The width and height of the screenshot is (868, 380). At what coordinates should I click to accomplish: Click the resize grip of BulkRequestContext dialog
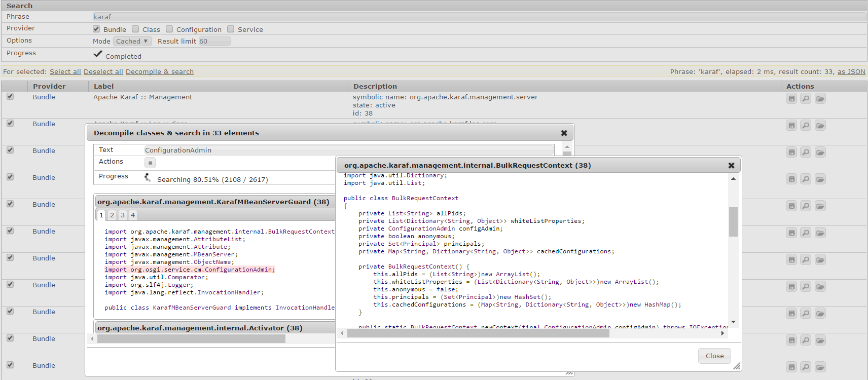[x=737, y=366]
